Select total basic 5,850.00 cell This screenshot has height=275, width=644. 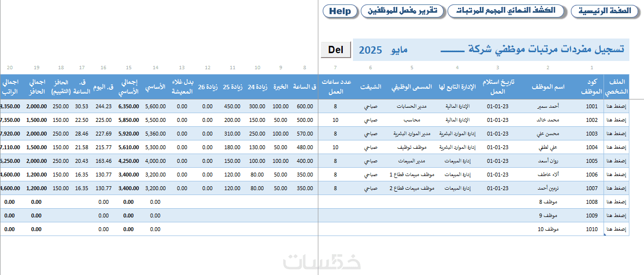point(129,120)
